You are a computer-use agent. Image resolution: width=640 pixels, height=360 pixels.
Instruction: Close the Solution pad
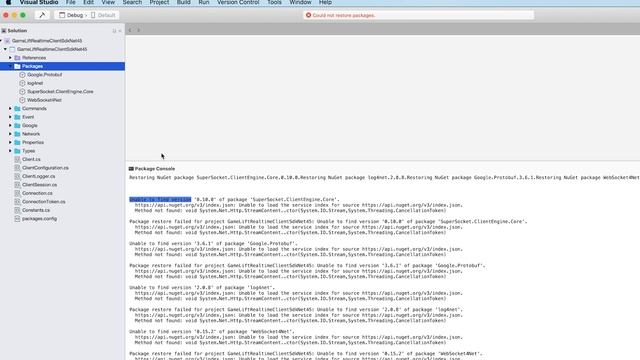click(120, 31)
